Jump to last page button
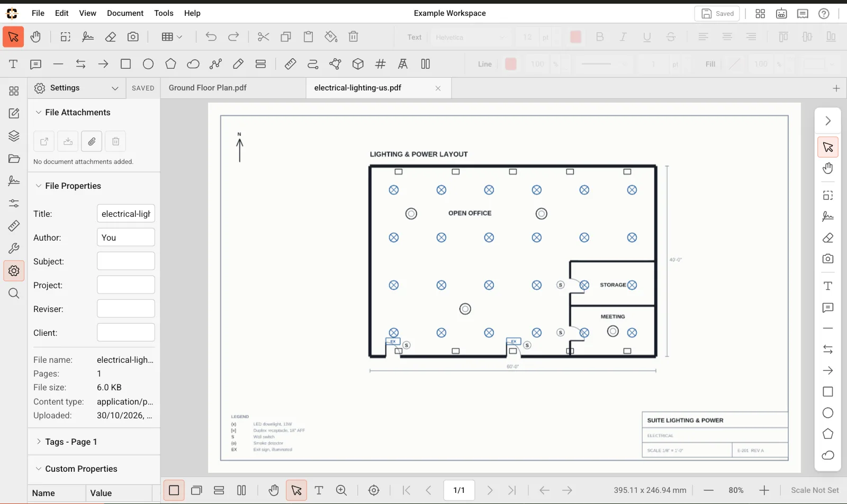Image resolution: width=847 pixels, height=504 pixels. coord(512,490)
